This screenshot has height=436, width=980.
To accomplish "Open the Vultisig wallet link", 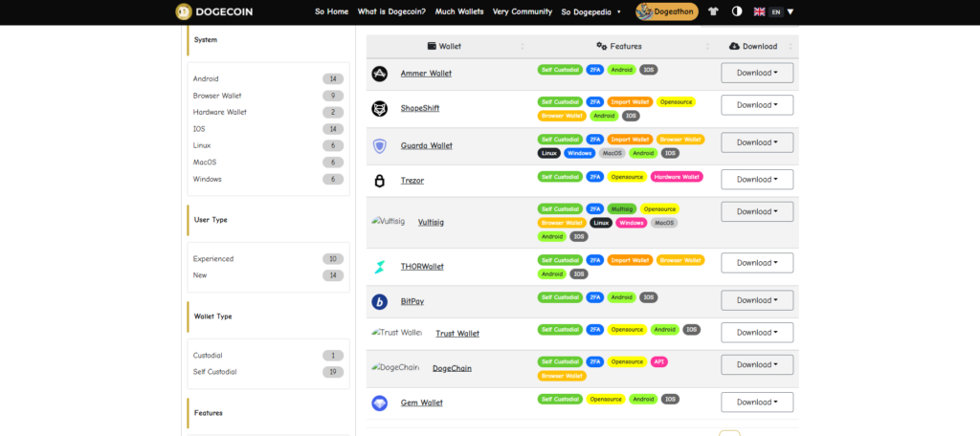I will [x=431, y=223].
